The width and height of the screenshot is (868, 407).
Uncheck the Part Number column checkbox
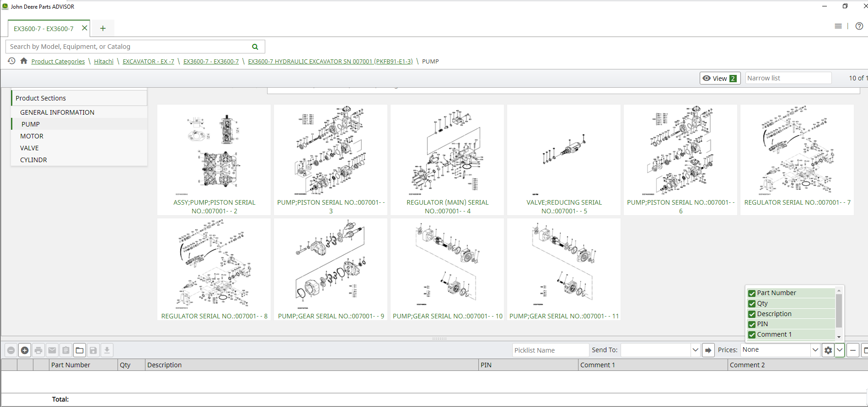tap(752, 293)
